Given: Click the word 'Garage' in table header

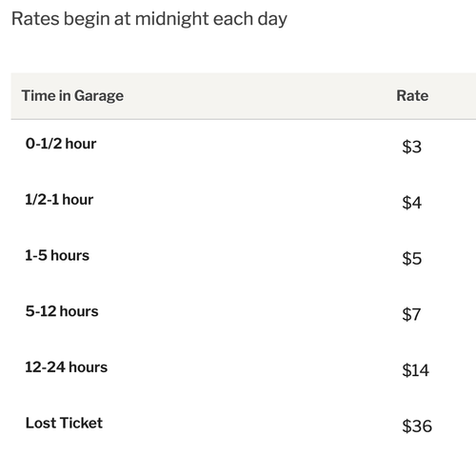Looking at the screenshot, I should (x=99, y=96).
